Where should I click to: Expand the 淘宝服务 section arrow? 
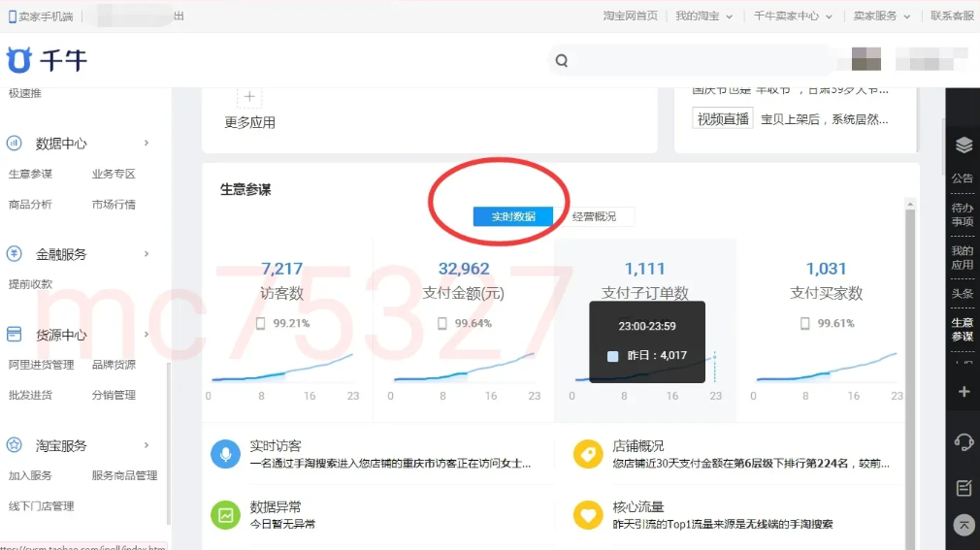[x=147, y=445]
